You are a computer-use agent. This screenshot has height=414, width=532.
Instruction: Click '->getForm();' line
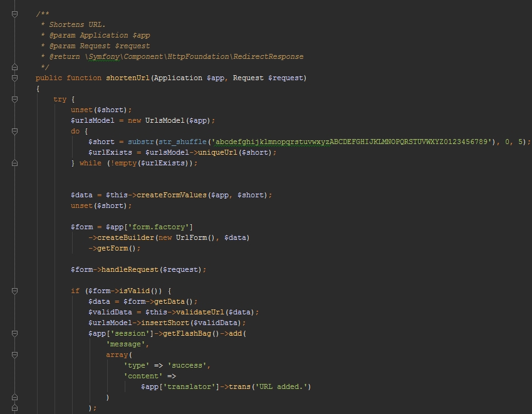[x=114, y=249]
